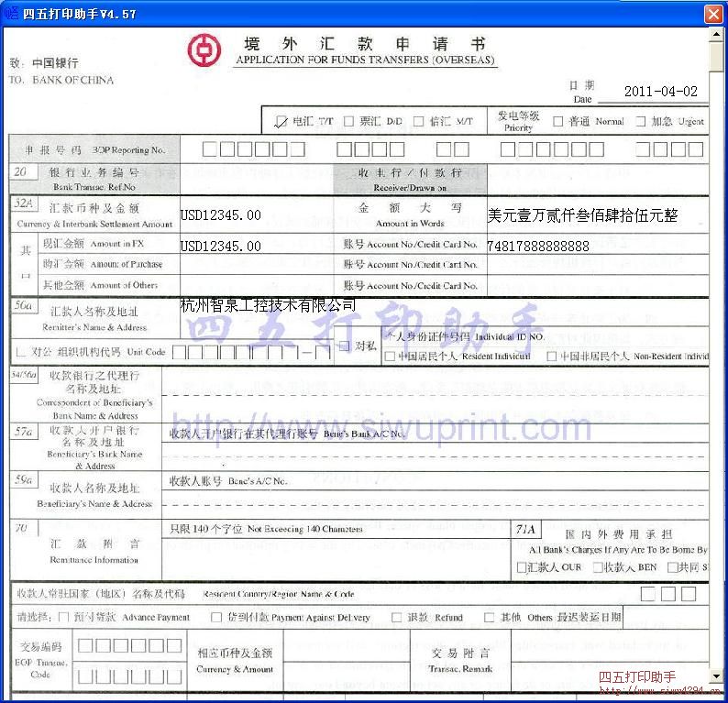Close the 四五打印助手 window

(714, 14)
